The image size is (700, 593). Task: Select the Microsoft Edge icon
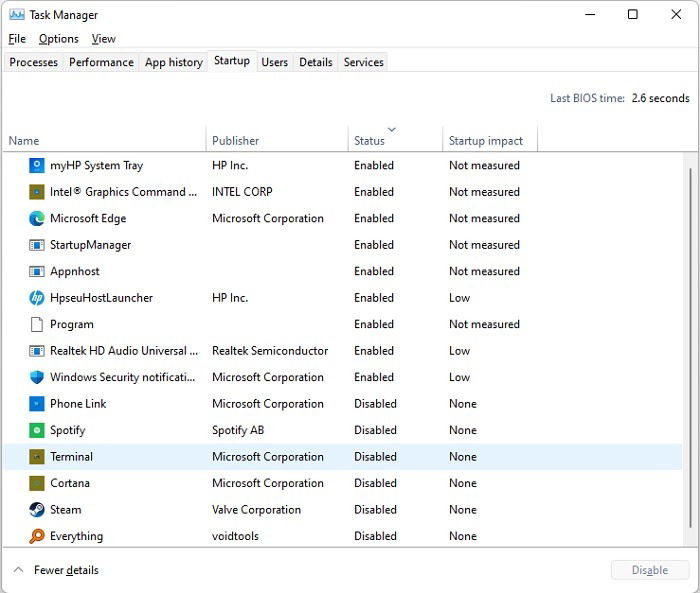[37, 219]
